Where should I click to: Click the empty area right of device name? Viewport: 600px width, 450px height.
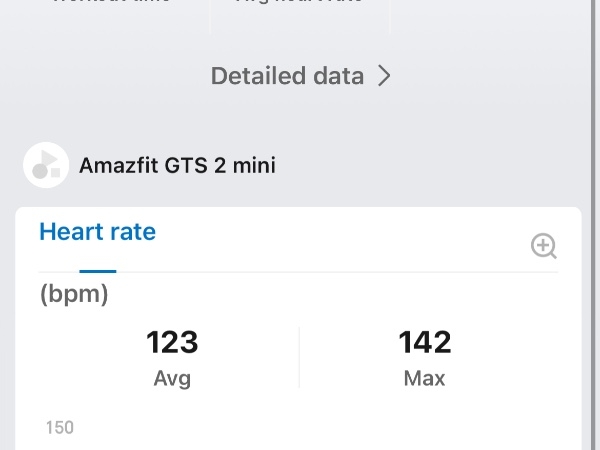click(430, 165)
